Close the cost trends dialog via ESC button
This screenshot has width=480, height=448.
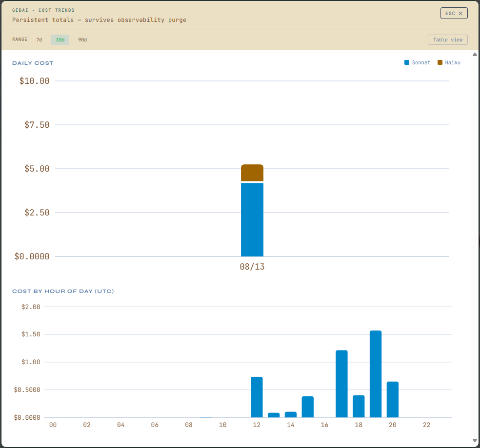454,13
